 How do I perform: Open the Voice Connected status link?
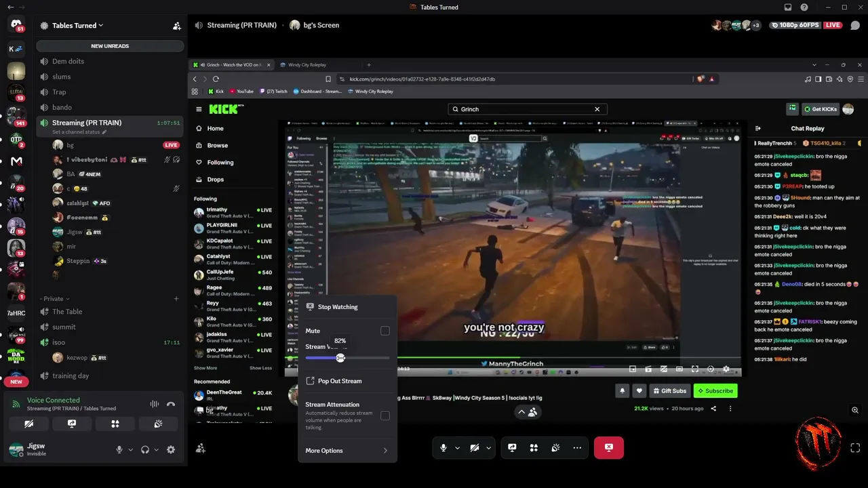coord(54,401)
